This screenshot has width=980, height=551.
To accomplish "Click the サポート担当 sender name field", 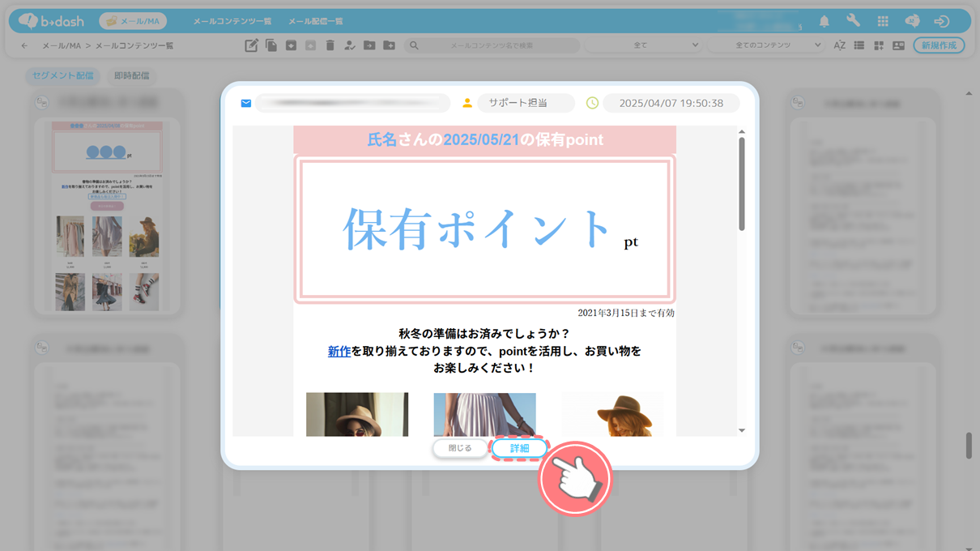I will click(x=526, y=103).
